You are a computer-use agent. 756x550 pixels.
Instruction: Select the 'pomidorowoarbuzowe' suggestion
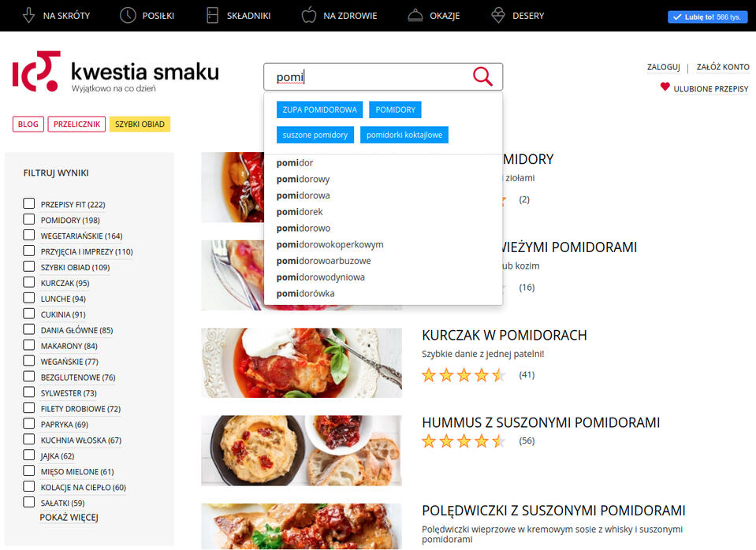click(383, 262)
